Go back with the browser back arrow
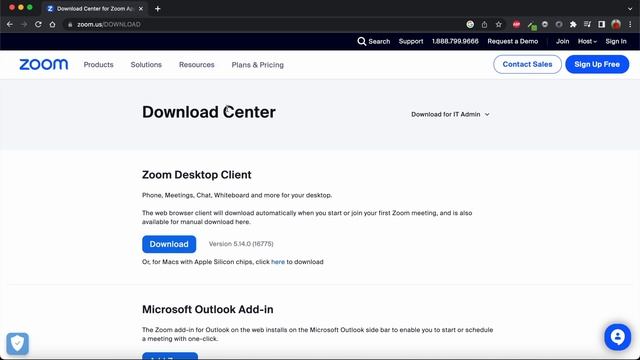Screen dimensions: 640x360 [x=10, y=24]
